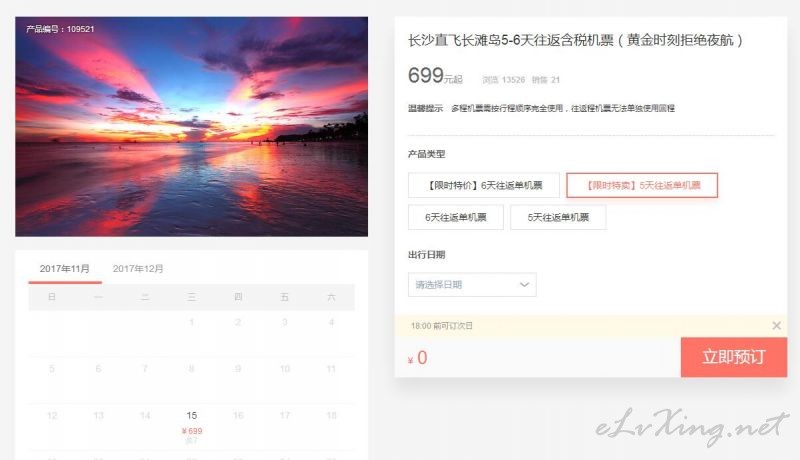Select 【限时特卖】5天往返单机票 option
This screenshot has height=460, width=800.
pyautogui.click(x=642, y=185)
